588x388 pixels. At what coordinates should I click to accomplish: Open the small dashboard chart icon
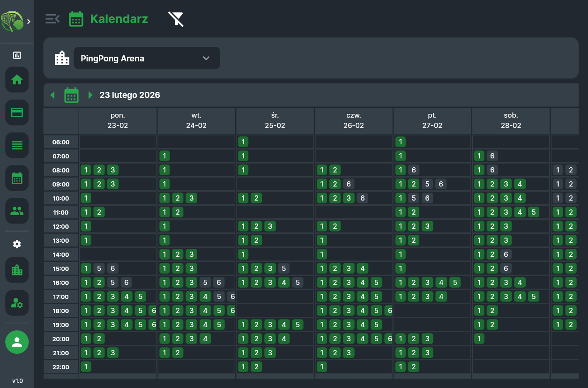(x=17, y=55)
